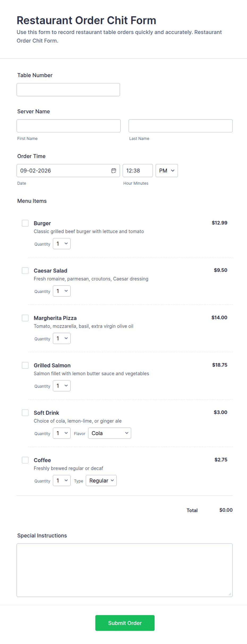Viewport: 247px width, 644px height.
Task: Click the Order Time date field
Action: tap(68, 171)
